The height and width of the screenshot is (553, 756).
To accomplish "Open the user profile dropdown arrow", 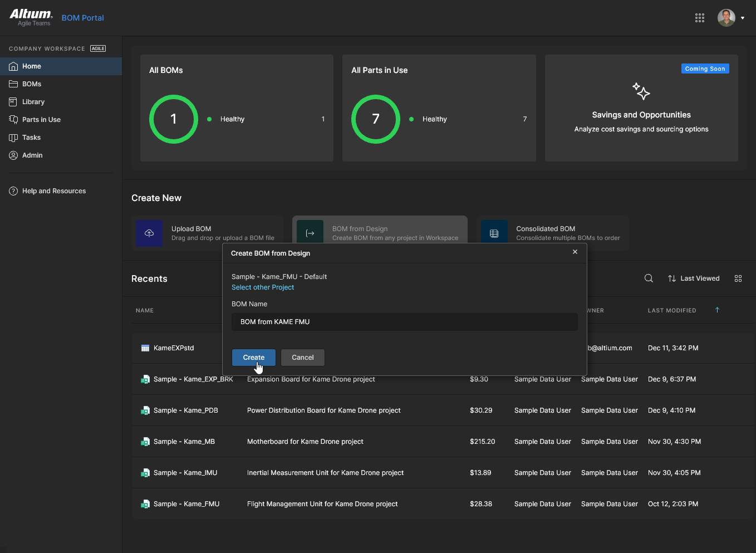I will point(743,18).
